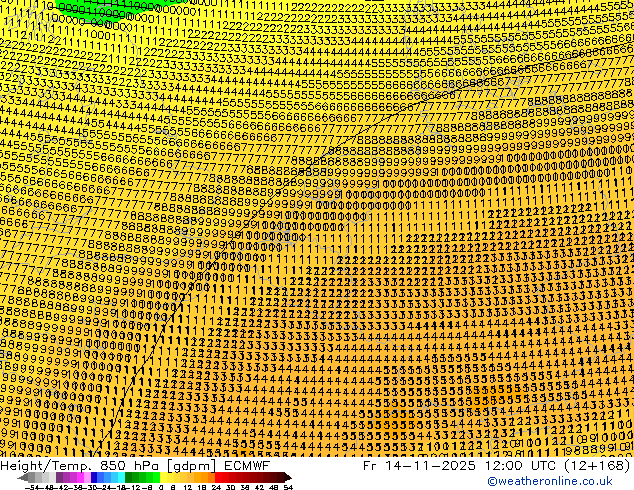
Task: Pick the cyan legend swatch near -18
Action: (121, 477)
